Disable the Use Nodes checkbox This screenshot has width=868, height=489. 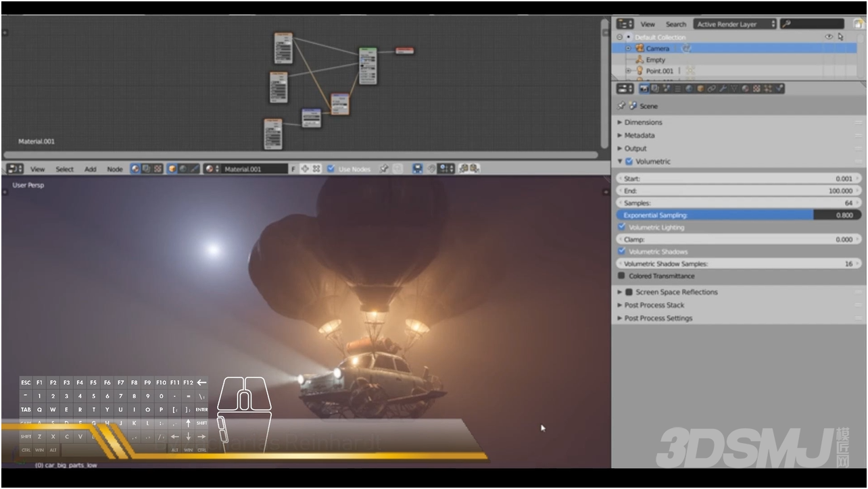pos(331,169)
